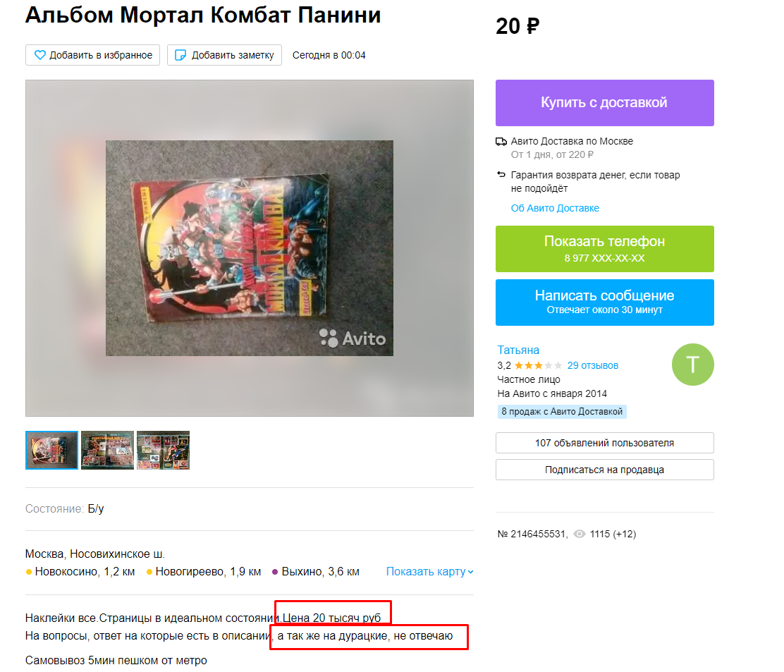Click the Avito delivery truck icon

click(501, 142)
